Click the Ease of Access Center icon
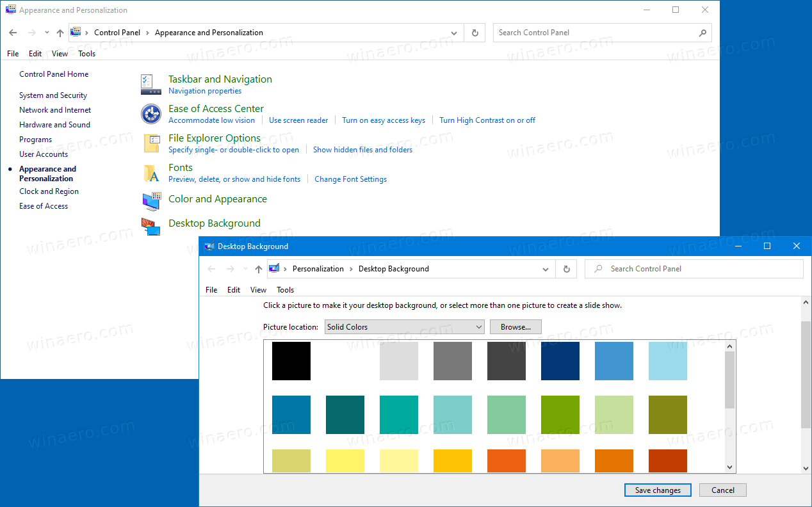Screen dimensions: 812x507 click(151, 114)
